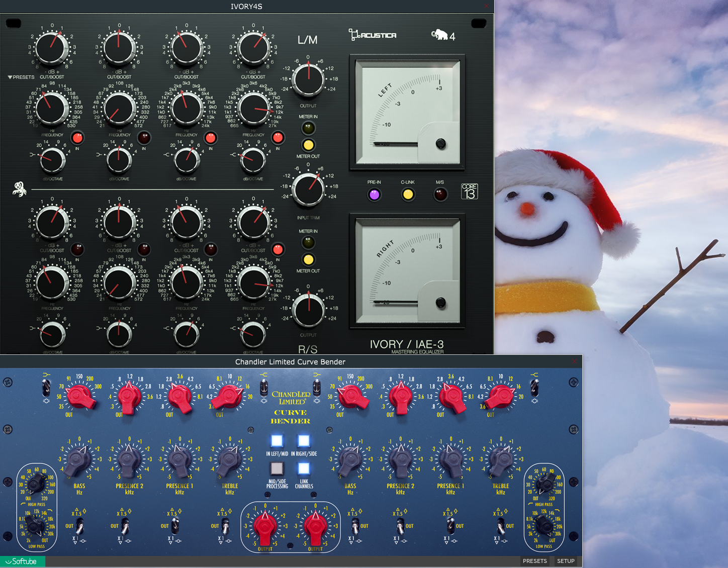Click the mammoth 4 icon in the IVORY4S window
The image size is (728, 568).
pyautogui.click(x=443, y=35)
